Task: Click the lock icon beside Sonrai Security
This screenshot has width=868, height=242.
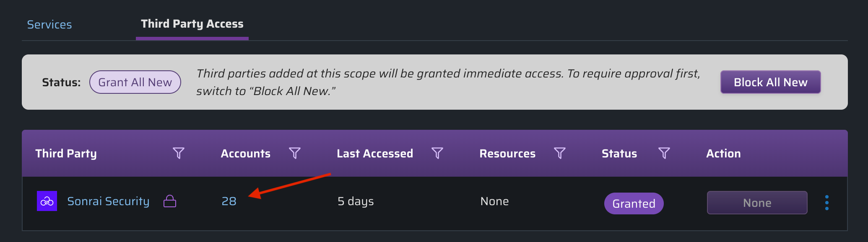Action: 170,201
